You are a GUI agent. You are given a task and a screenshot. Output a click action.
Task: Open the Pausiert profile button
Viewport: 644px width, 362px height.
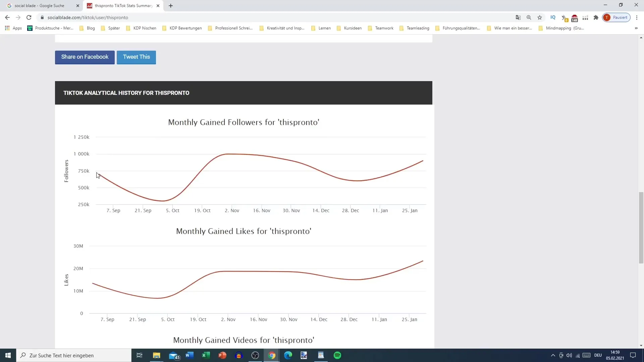(616, 17)
